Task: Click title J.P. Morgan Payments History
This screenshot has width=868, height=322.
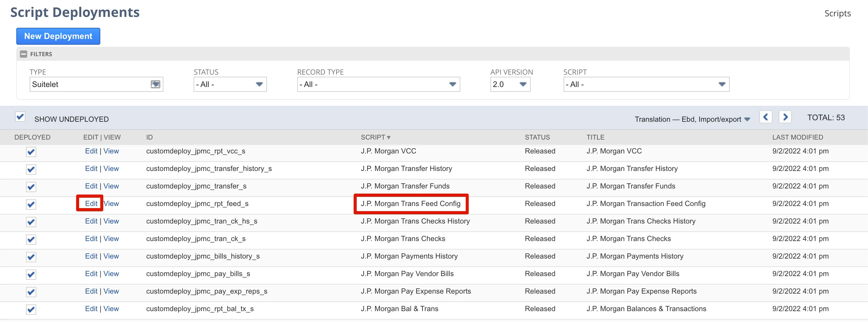Action: 635,256
